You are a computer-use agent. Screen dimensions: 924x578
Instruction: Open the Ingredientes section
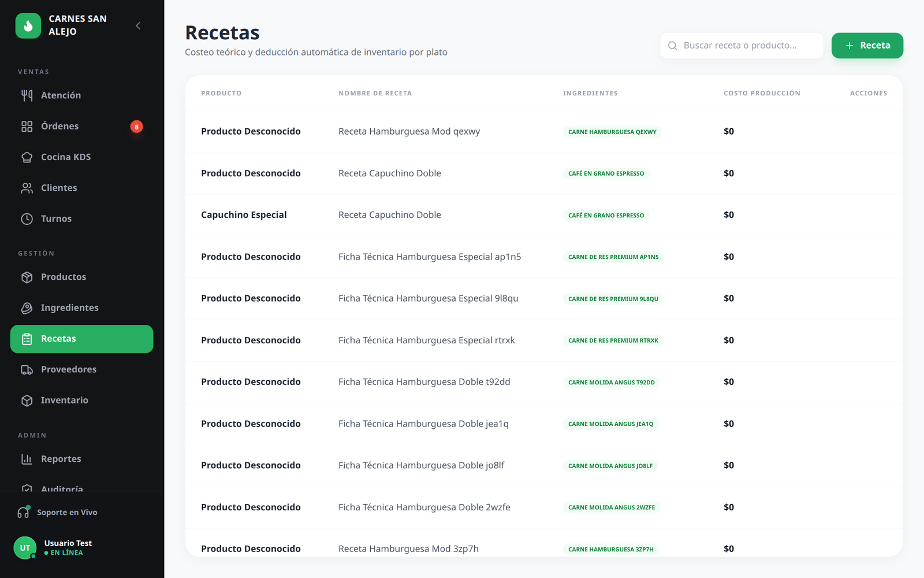[81, 307]
